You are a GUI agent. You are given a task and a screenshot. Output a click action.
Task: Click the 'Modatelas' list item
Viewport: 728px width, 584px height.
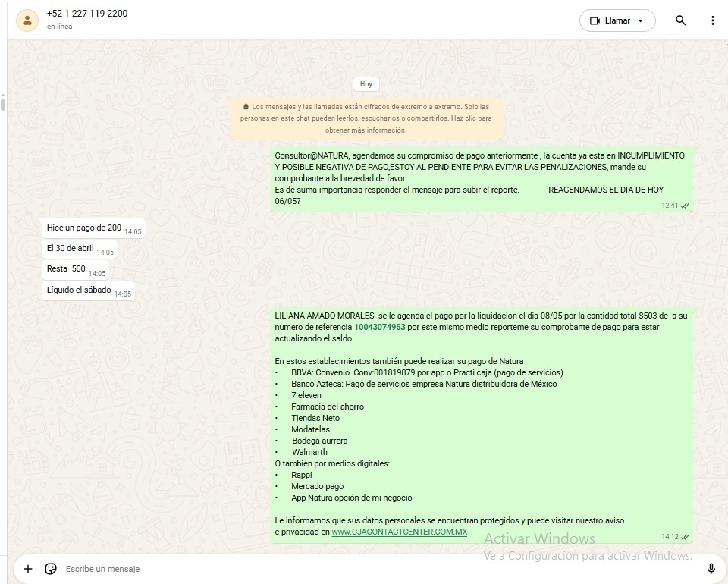click(x=310, y=429)
